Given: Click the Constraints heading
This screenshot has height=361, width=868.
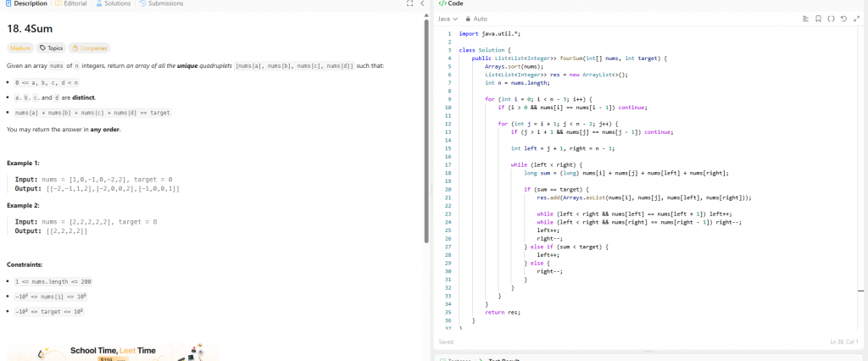Looking at the screenshot, I should [x=25, y=264].
